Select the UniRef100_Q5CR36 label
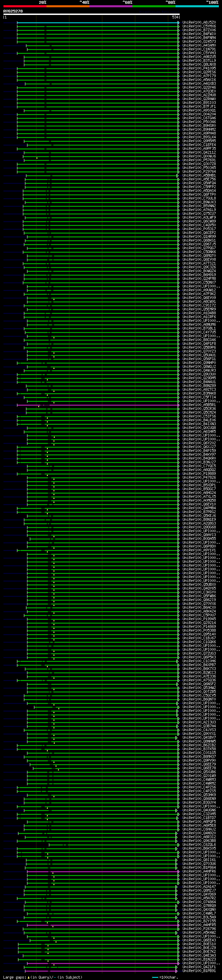Screen dimensions: 222x980 pos(199,409)
